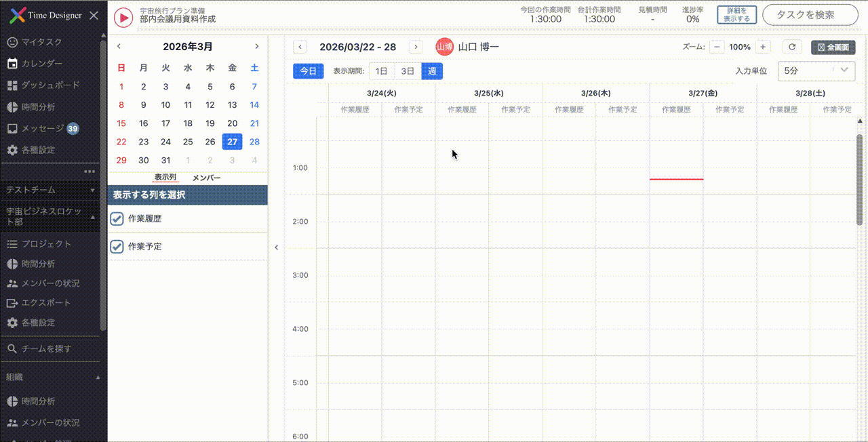
Task: Switch display period to 3日
Action: 408,71
